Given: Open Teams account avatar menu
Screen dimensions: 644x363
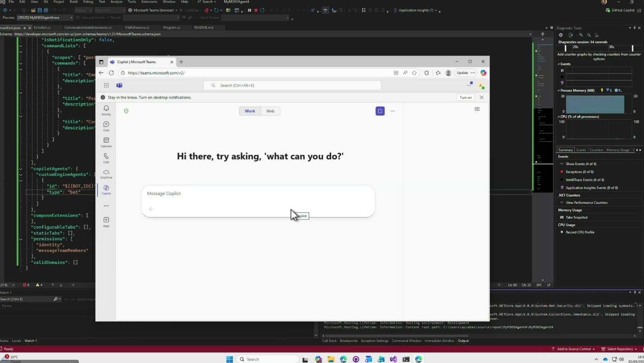Looking at the screenshot, I should tap(481, 86).
